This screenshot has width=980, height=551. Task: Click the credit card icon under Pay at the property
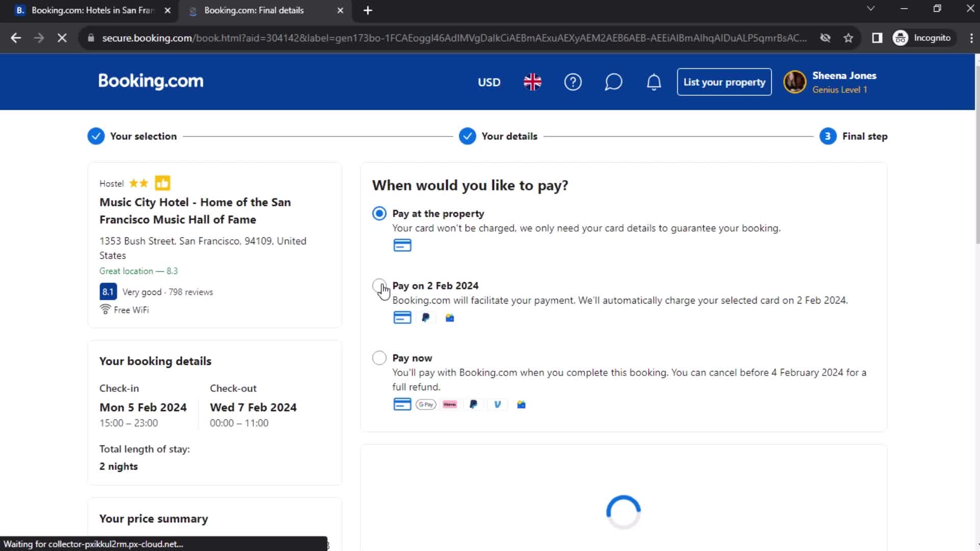click(x=402, y=245)
